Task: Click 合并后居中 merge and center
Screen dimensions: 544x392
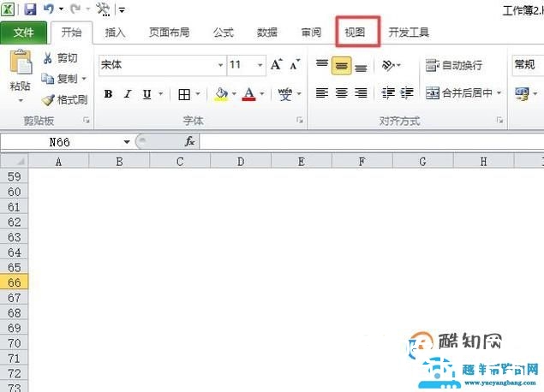Action: (x=458, y=93)
